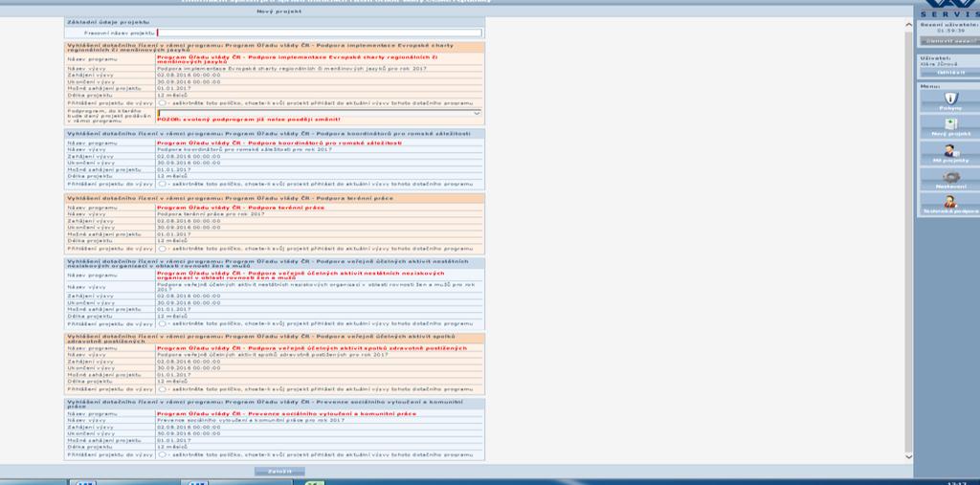Open the Nastavení gear icon
Screen dimensions: 980x485
pos(950,177)
